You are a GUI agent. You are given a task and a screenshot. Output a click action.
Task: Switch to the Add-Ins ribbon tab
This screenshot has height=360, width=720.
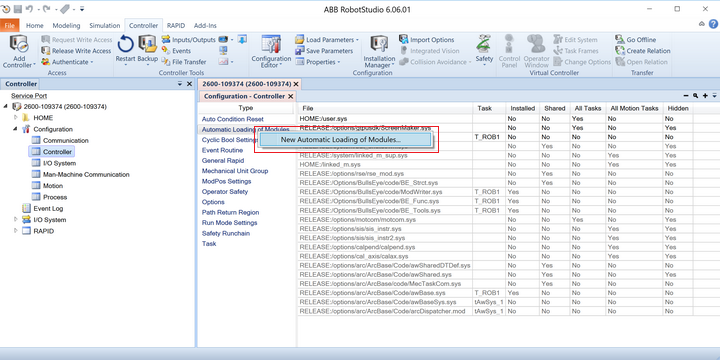[x=205, y=26]
